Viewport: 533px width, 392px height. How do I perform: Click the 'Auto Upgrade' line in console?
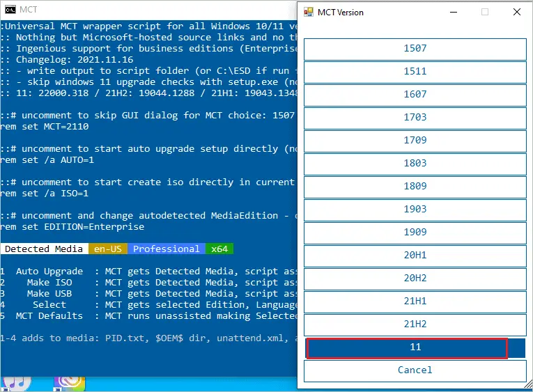[148, 272]
